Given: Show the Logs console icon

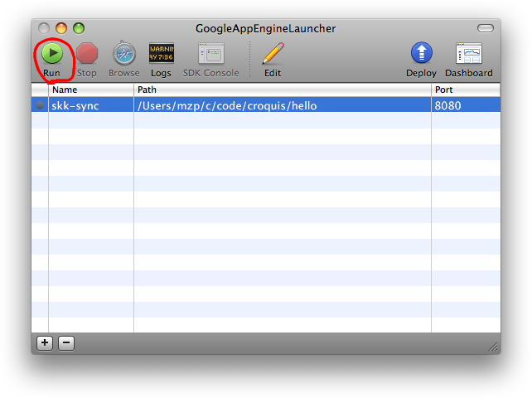Looking at the screenshot, I should pyautogui.click(x=161, y=53).
